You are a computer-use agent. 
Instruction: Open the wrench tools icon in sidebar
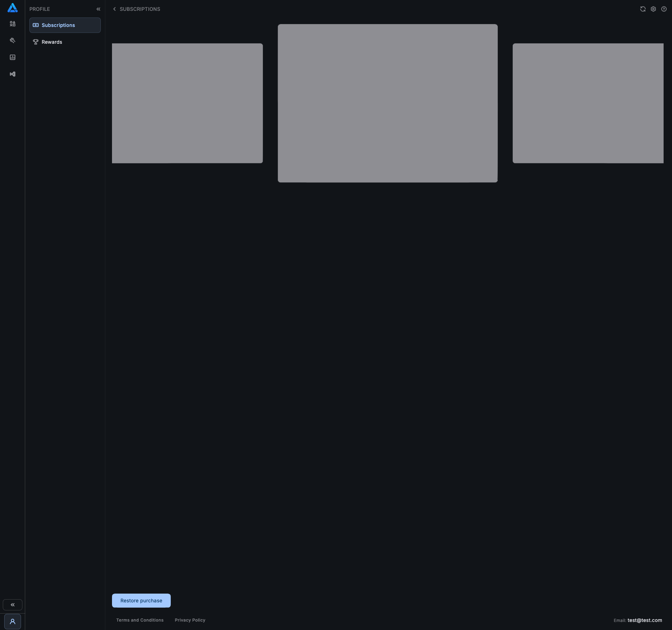coord(13,41)
